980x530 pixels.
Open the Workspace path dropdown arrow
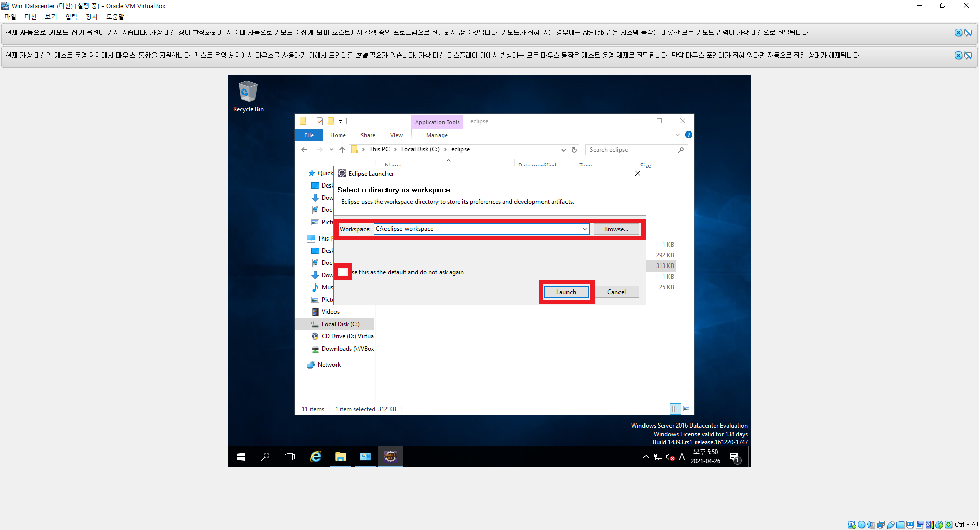coord(585,229)
